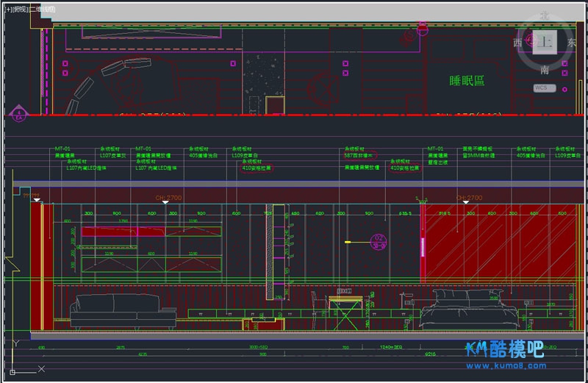Open the visual style 二维线框 menu
This screenshot has width=588, height=383.
coord(43,10)
